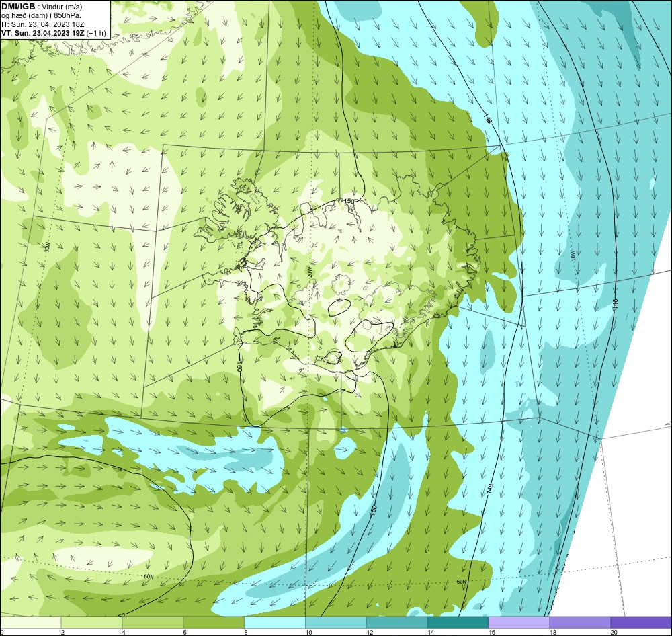Click the 'Vindur (m/s)' label

point(62,7)
